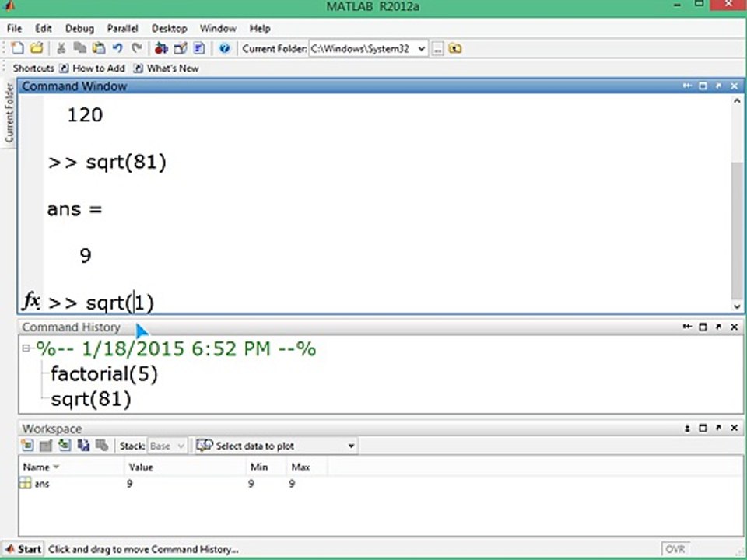Open a file using the folder icon
The height and width of the screenshot is (560, 747).
[x=37, y=48]
